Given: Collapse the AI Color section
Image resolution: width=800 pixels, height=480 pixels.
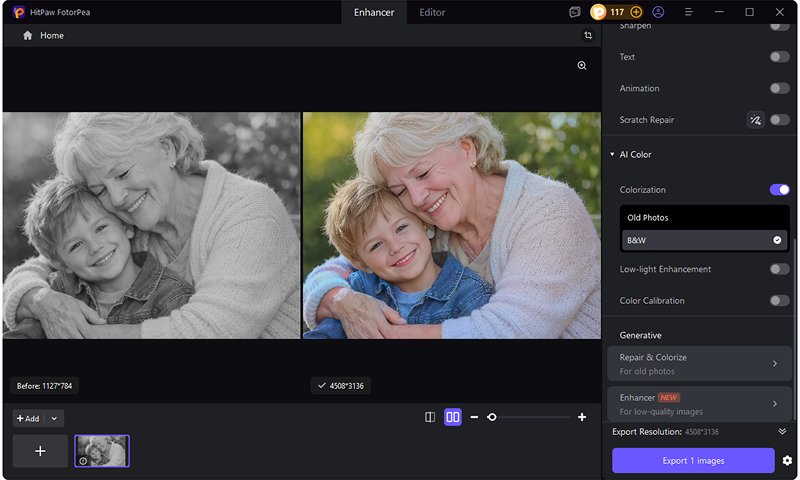Looking at the screenshot, I should tap(612, 154).
